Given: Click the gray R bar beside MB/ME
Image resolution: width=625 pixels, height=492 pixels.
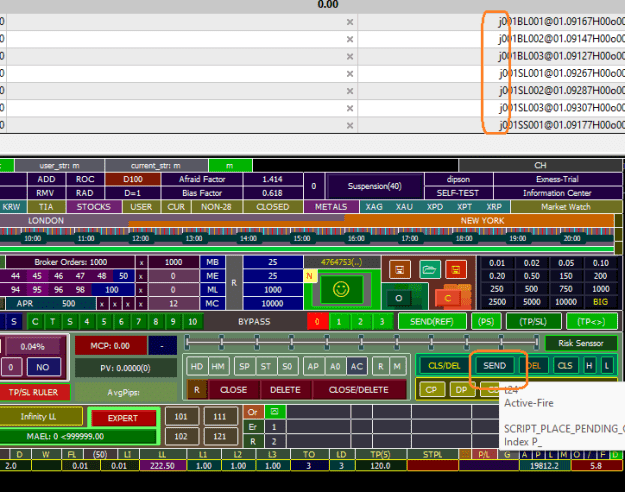Looking at the screenshot, I should pos(234,283).
